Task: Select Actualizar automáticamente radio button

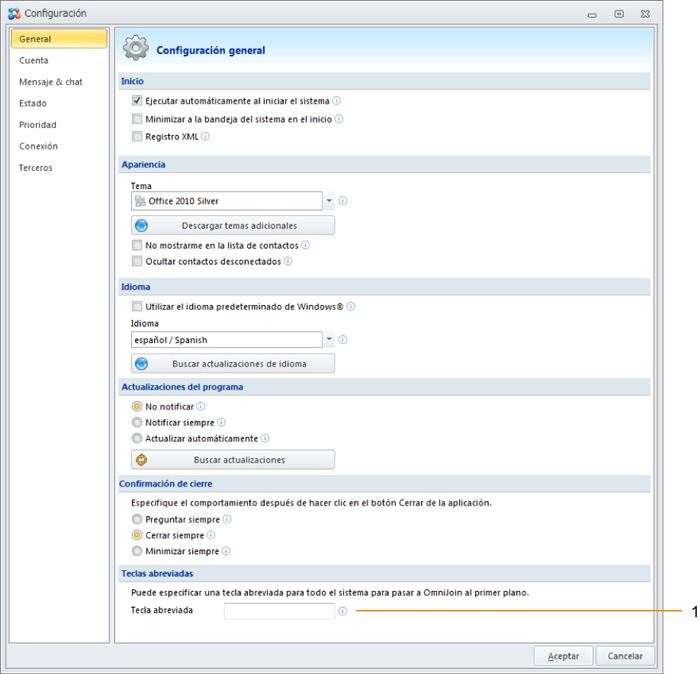Action: [x=137, y=438]
